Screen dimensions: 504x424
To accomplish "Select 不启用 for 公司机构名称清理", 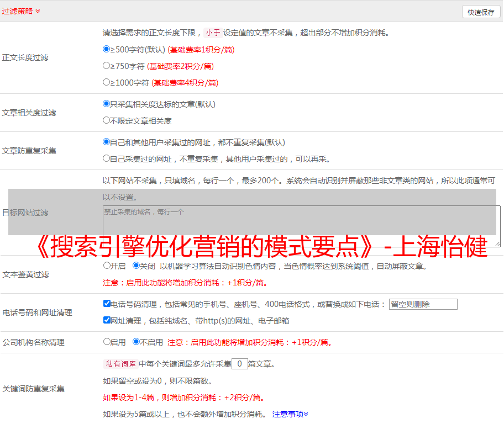I will (136, 342).
